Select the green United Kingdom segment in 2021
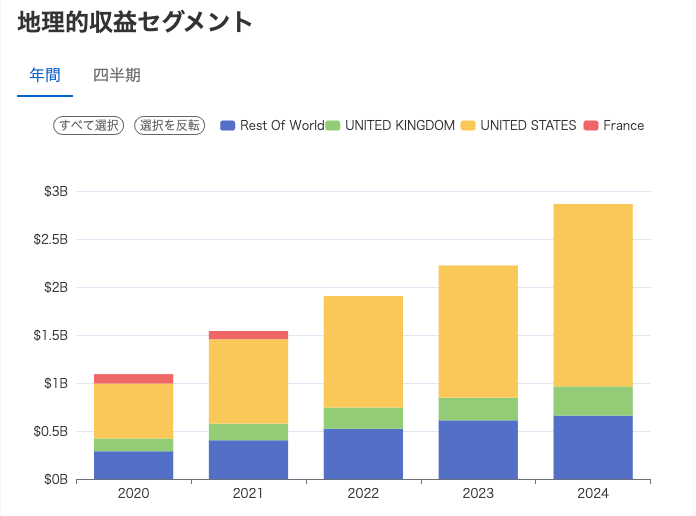696x516 pixels. (x=249, y=432)
